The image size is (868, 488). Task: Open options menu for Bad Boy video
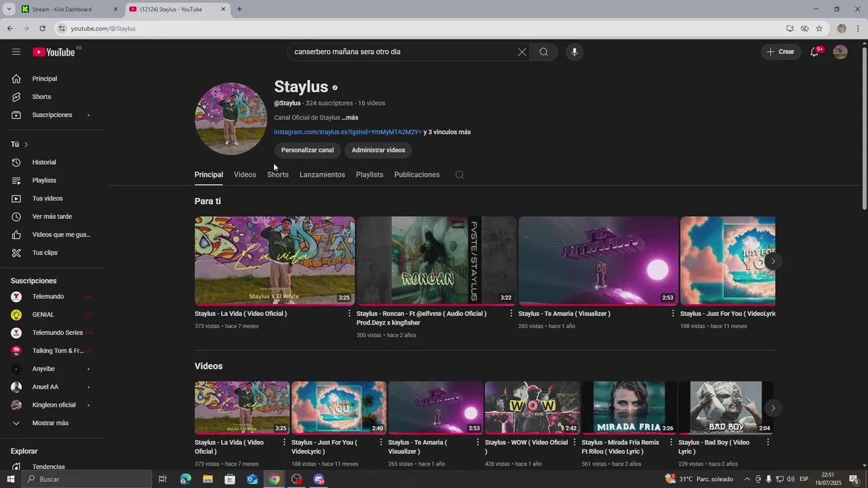(768, 442)
